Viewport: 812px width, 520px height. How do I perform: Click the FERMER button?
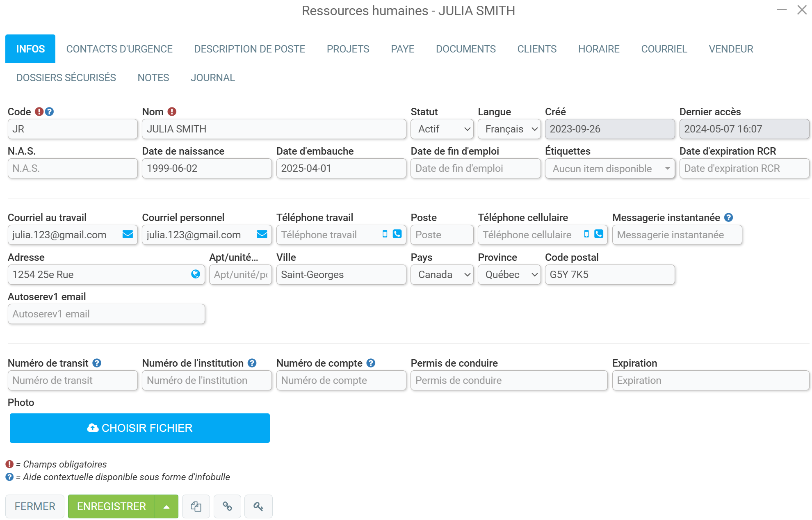pos(35,506)
